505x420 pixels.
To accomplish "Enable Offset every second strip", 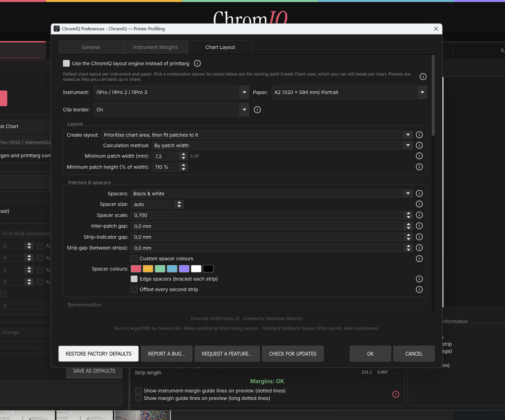I will click(134, 289).
